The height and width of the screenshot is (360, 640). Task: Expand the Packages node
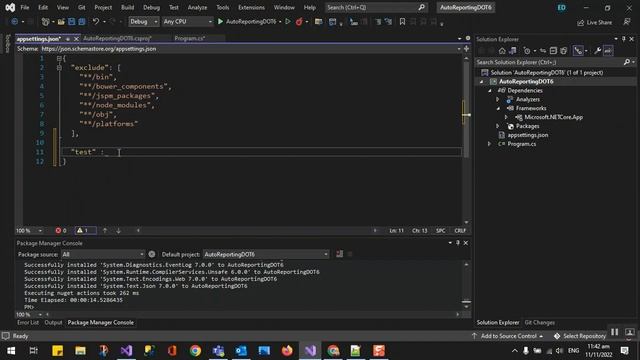(498, 126)
